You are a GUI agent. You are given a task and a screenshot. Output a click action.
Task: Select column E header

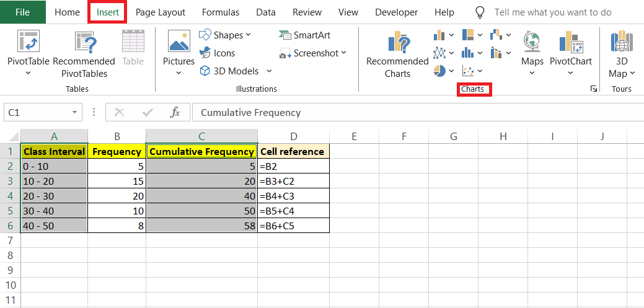click(354, 136)
